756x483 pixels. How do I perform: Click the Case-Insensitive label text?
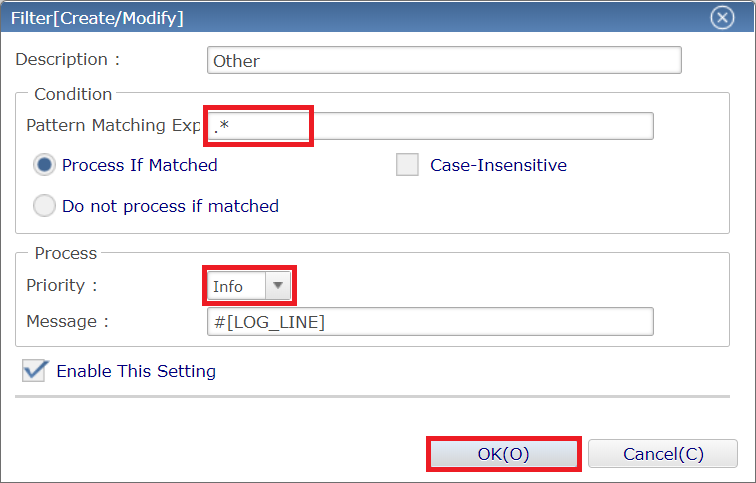click(x=499, y=165)
